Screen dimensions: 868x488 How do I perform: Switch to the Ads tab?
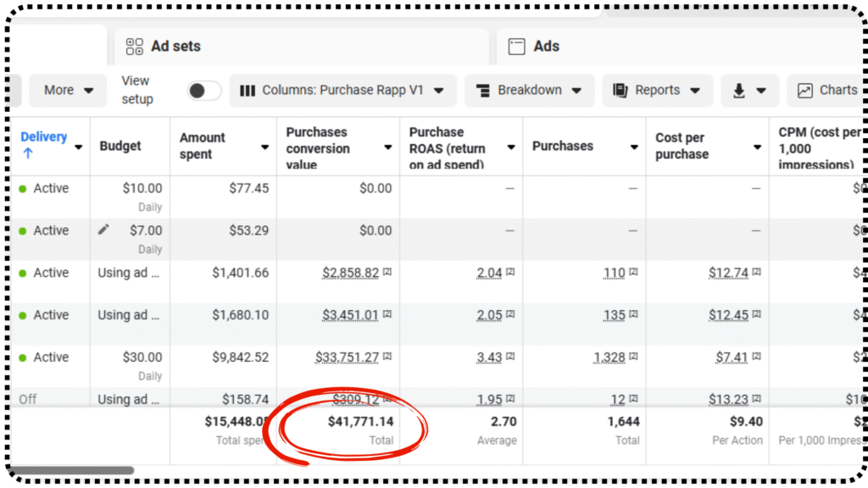coord(546,47)
